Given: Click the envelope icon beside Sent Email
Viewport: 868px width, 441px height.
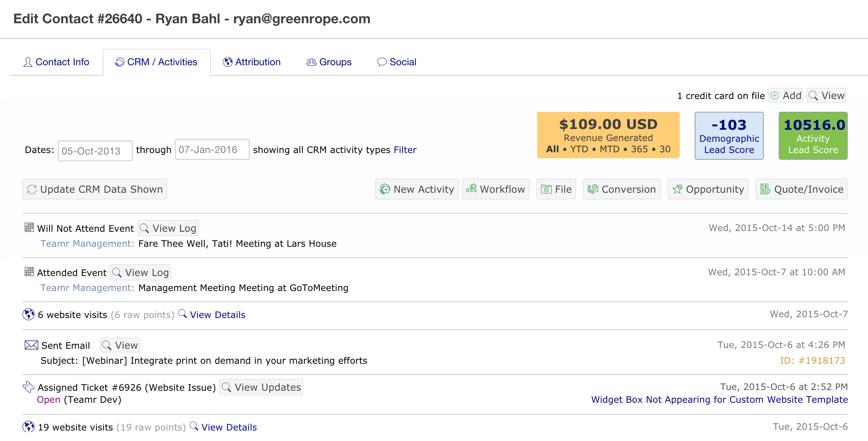Looking at the screenshot, I should [x=32, y=345].
